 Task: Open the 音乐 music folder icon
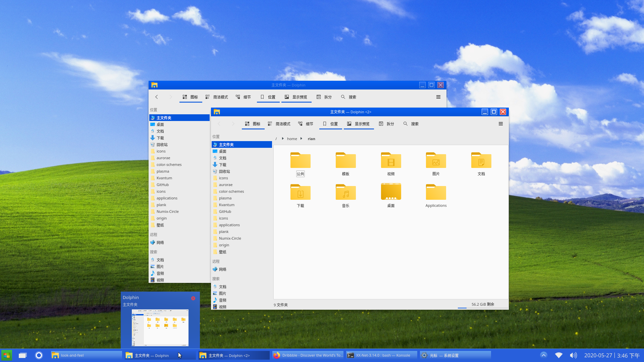[x=345, y=192]
